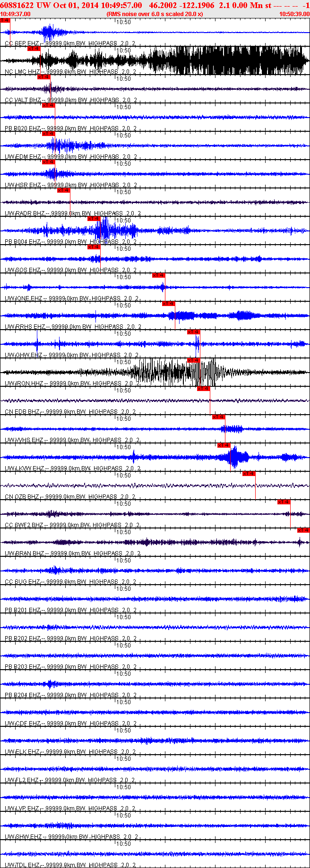
Task: Click the red pick flag on RADR trace
Action: click(63, 190)
